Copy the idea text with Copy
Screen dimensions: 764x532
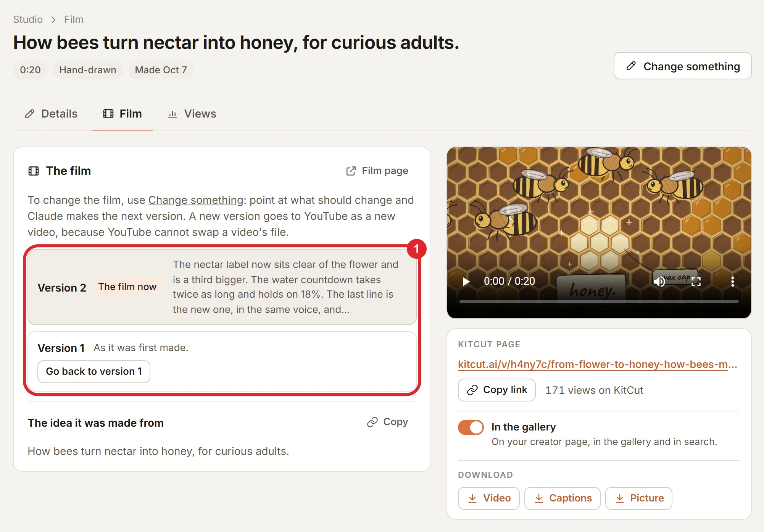(388, 422)
